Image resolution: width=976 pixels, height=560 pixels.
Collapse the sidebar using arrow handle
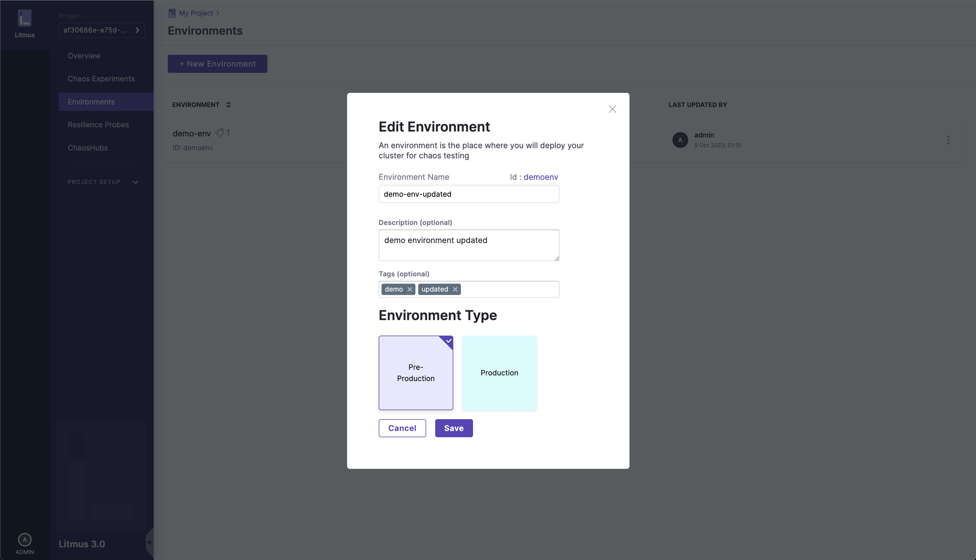pyautogui.click(x=149, y=542)
